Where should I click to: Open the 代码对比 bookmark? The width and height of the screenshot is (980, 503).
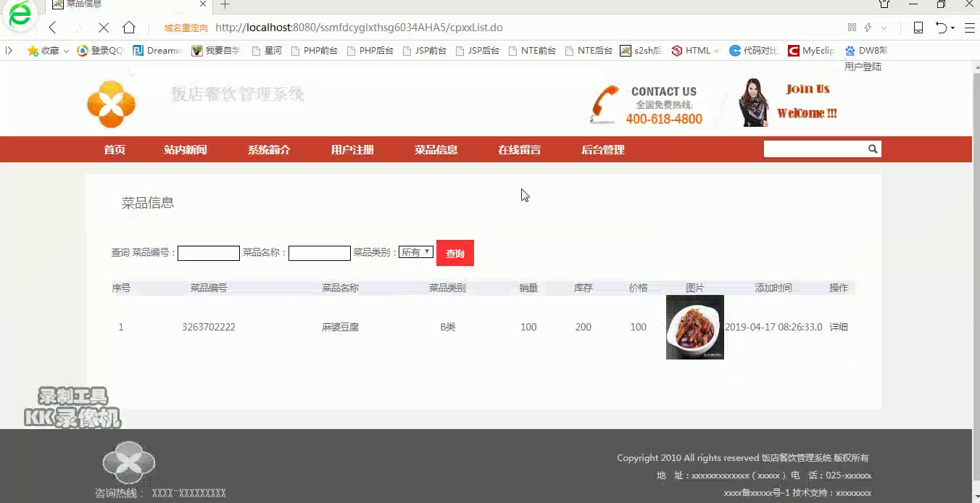pos(754,51)
